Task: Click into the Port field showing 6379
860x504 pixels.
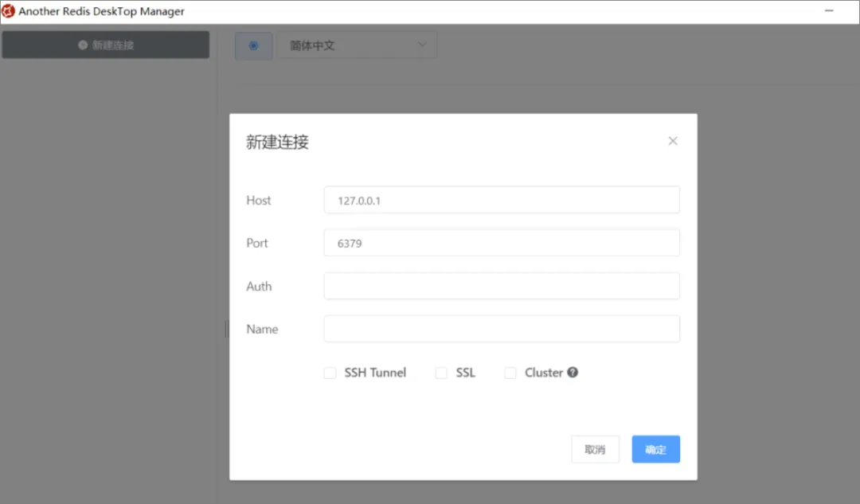Action: (502, 243)
